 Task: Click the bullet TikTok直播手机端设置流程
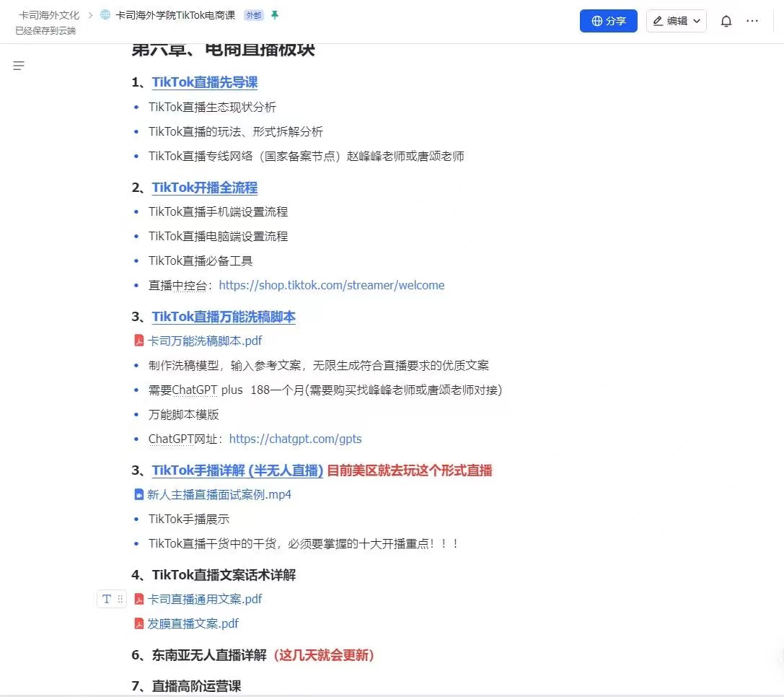coord(218,211)
